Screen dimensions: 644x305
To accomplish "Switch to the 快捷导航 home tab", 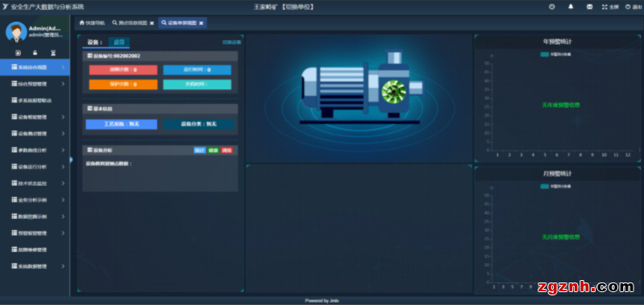I will pyautogui.click(x=92, y=23).
